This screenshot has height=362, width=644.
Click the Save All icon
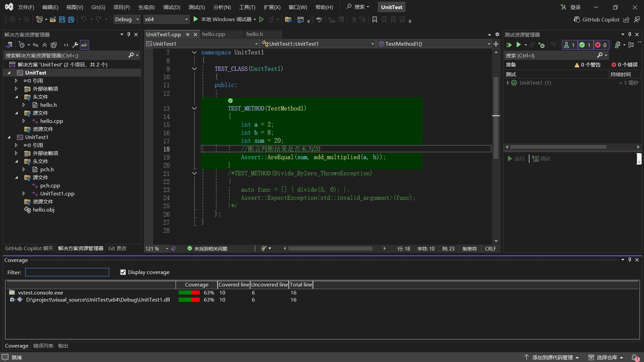[x=71, y=19]
